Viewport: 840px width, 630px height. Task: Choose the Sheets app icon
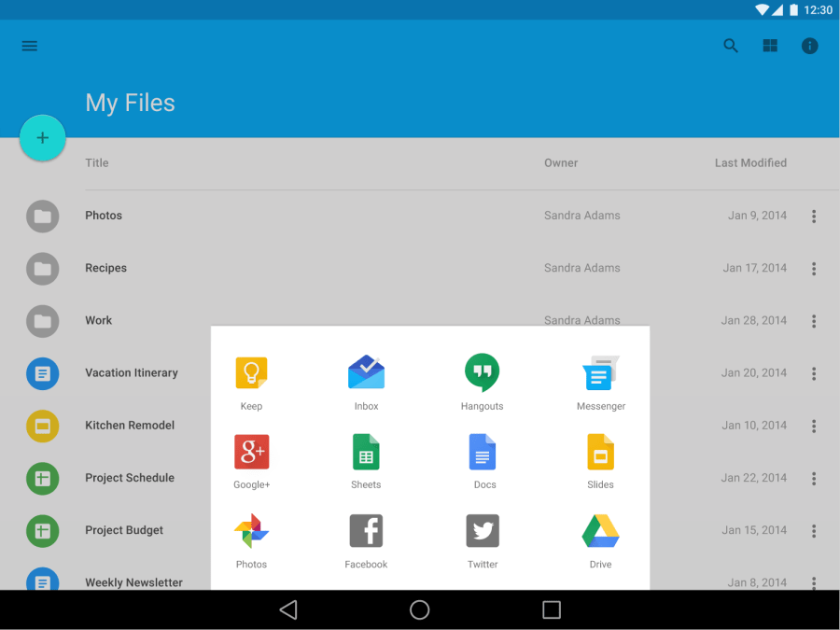(x=366, y=453)
